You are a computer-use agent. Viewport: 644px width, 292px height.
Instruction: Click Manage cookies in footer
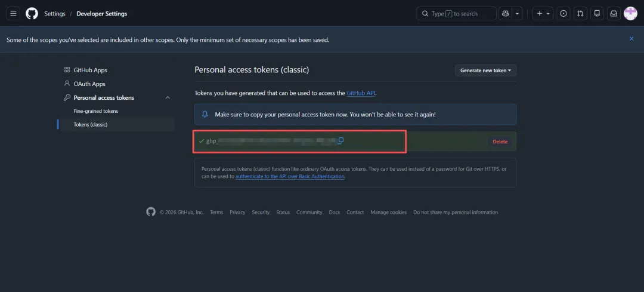click(389, 212)
